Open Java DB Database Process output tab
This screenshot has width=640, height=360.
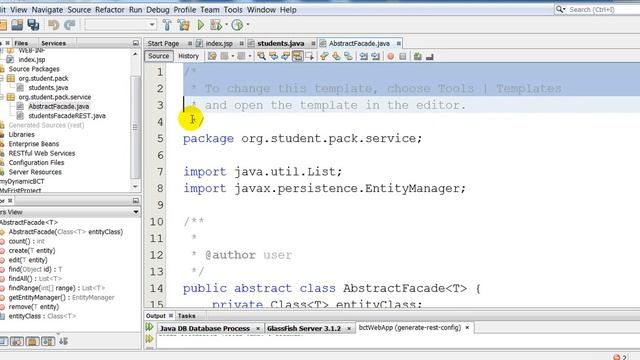point(204,328)
